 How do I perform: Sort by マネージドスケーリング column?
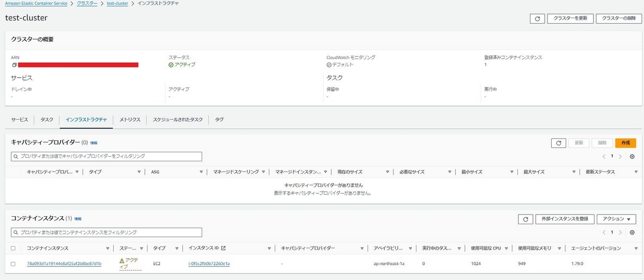[x=264, y=172]
